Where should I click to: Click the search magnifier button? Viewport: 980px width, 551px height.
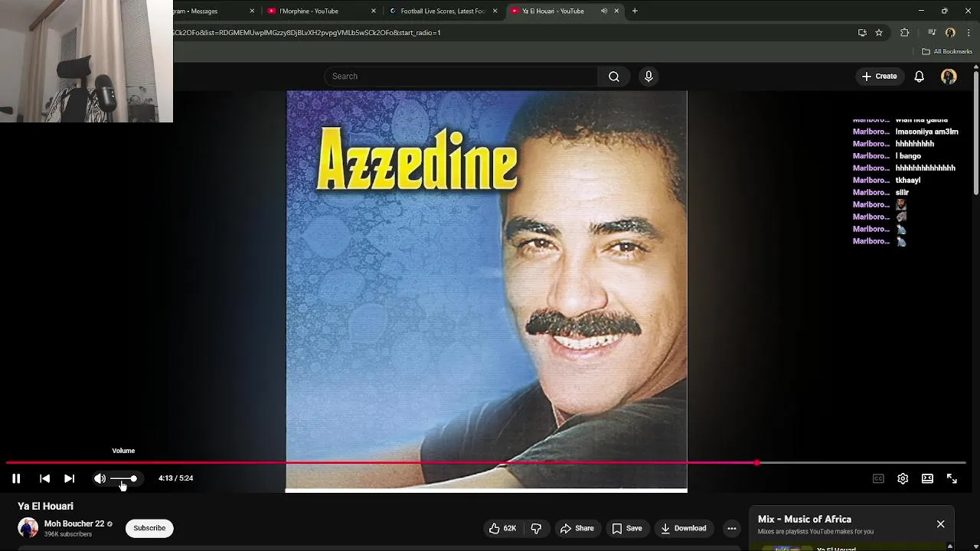614,77
